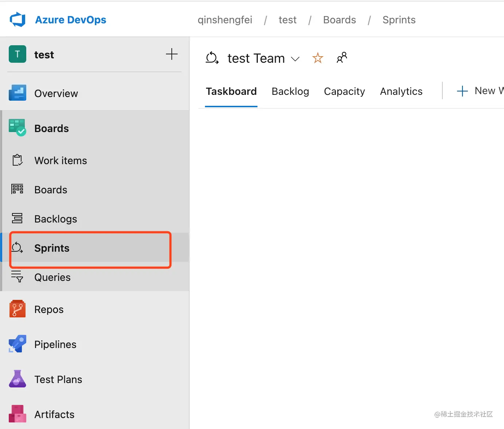Switch to the Capacity tab
This screenshot has width=504, height=429.
[344, 91]
